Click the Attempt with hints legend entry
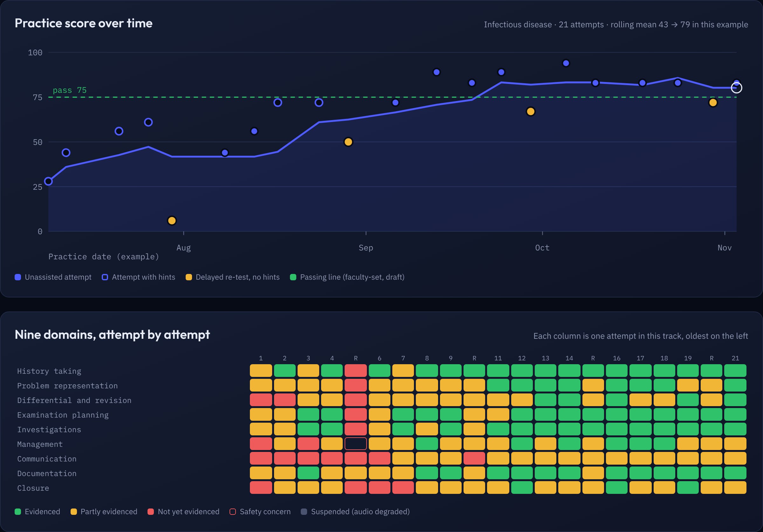Screen dimensions: 763x532 click(x=139, y=277)
